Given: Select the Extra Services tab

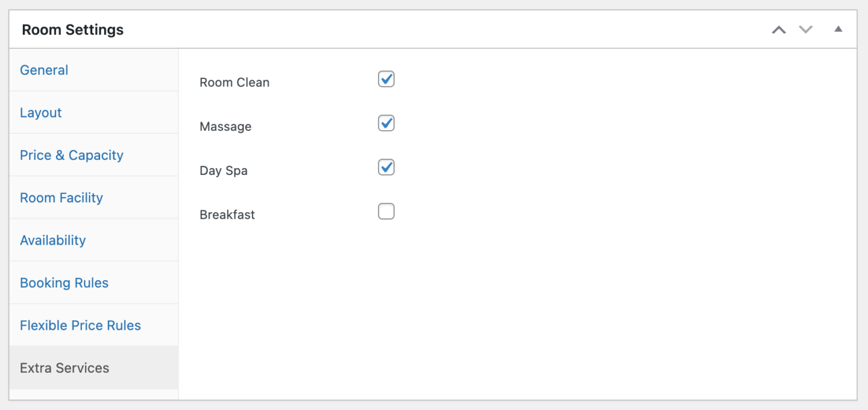Looking at the screenshot, I should [x=64, y=367].
